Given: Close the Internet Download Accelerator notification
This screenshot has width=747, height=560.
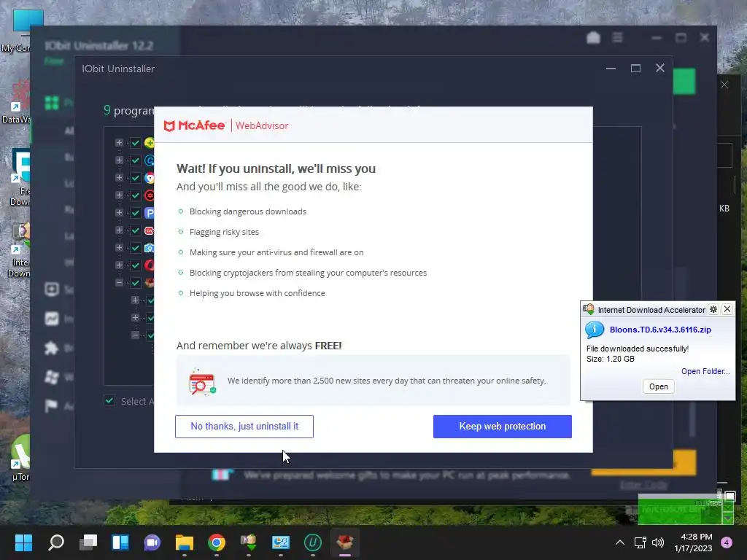Looking at the screenshot, I should tap(727, 309).
